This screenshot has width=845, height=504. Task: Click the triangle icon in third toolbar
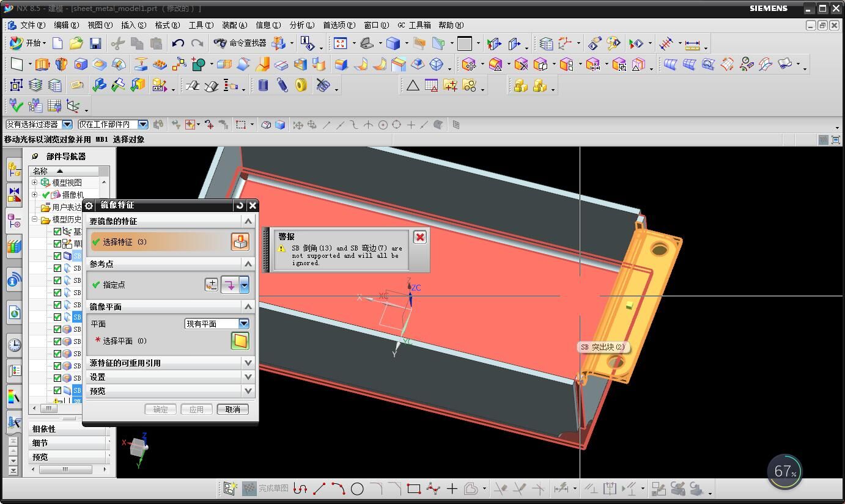click(x=413, y=86)
